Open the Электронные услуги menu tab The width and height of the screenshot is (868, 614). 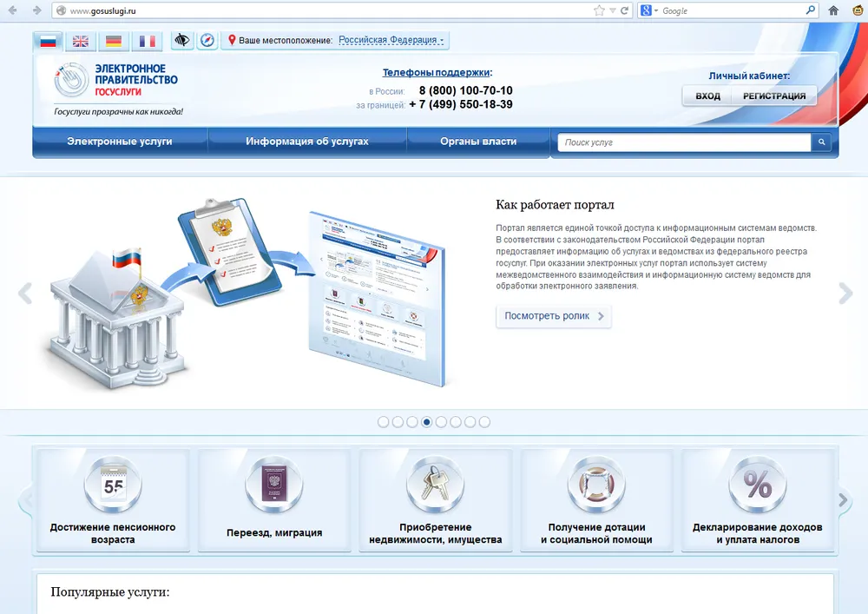pos(120,142)
